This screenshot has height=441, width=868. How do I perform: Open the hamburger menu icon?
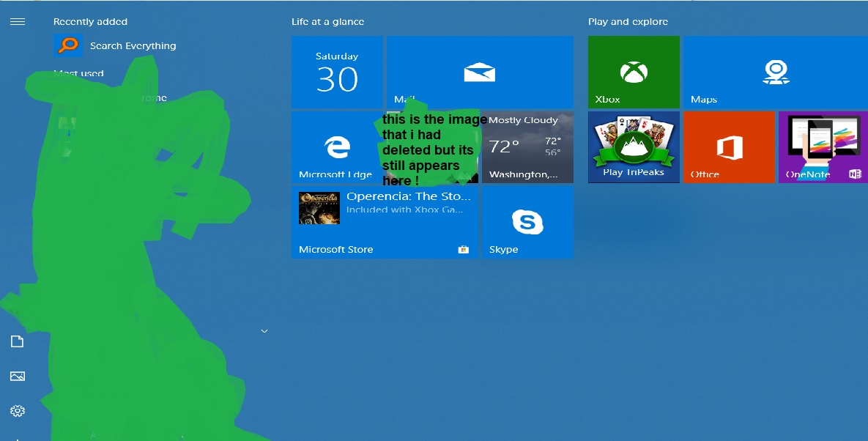18,21
